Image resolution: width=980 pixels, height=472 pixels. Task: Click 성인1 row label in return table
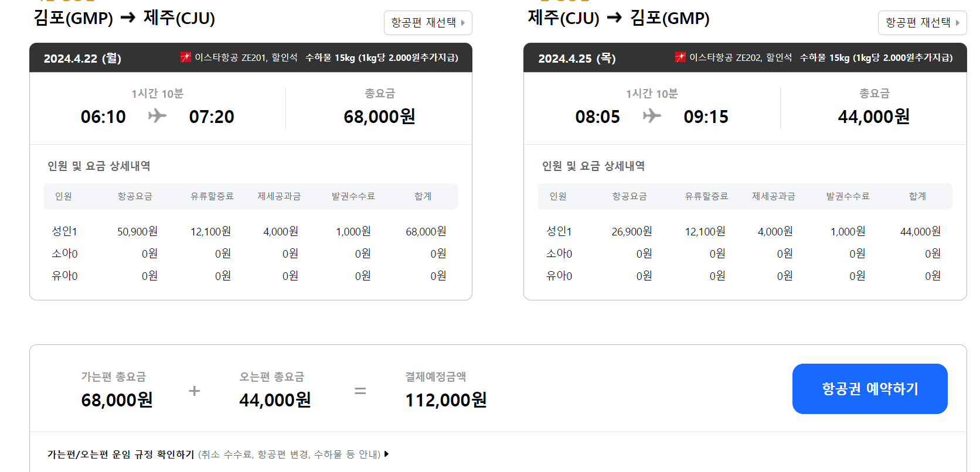tap(559, 231)
